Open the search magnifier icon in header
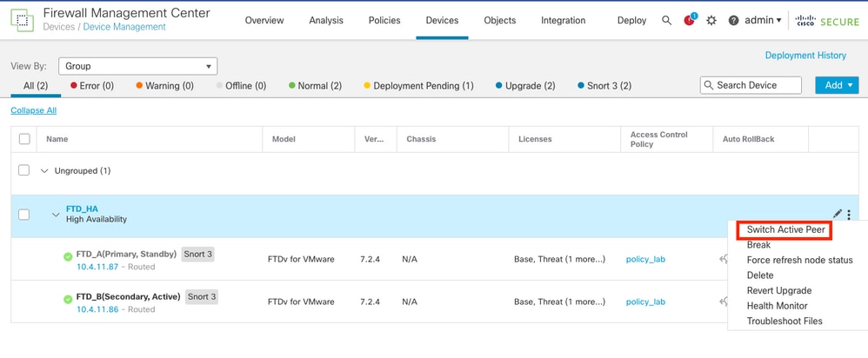This screenshot has height=358, width=868. coord(666,21)
